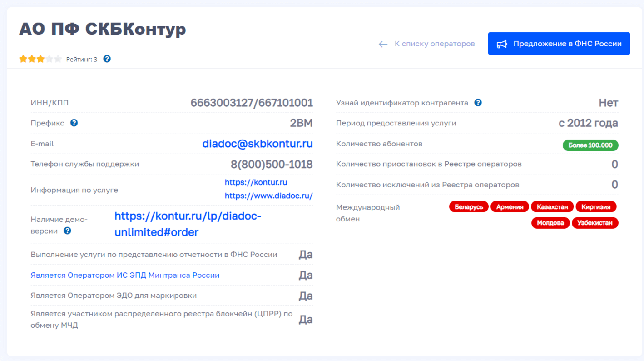Click Да for отчетности в ФНС России
The image size is (644, 361).
click(x=306, y=255)
